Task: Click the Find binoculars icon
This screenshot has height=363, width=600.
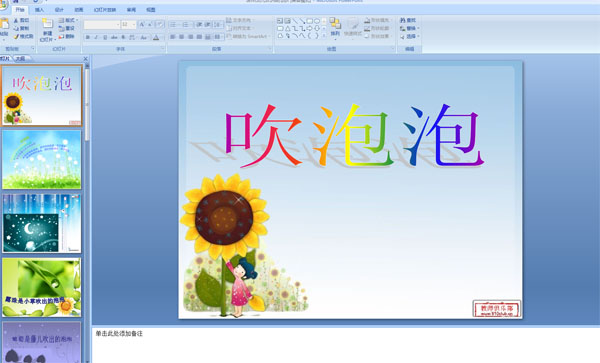Action: [403, 20]
